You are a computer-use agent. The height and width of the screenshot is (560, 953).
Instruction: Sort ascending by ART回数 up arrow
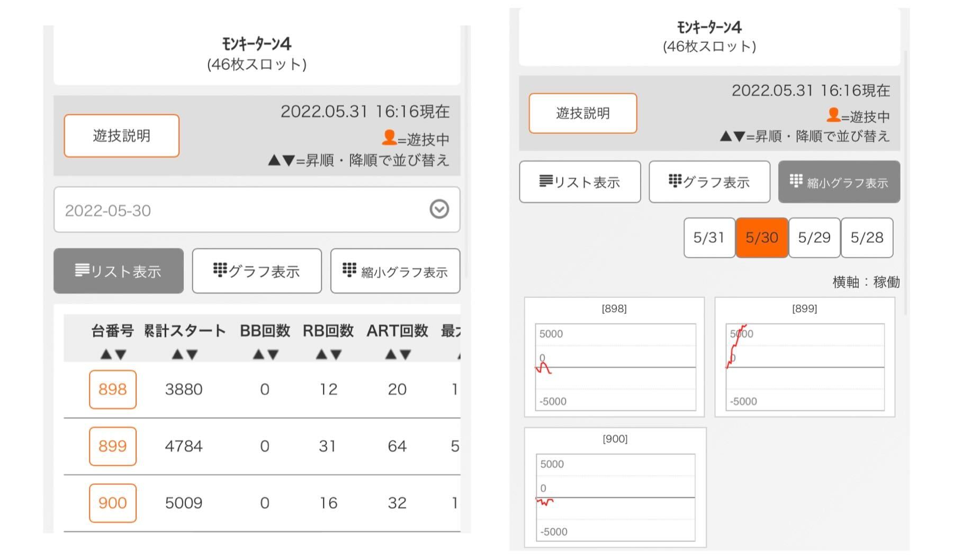tap(390, 355)
